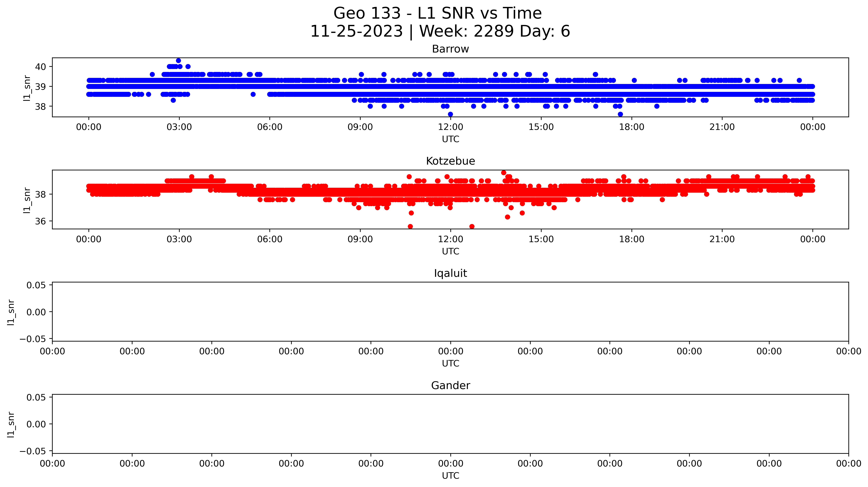The image size is (868, 487).
Task: Click the '21:00' x-axis tick under Kotzebue plot
Action: point(722,239)
